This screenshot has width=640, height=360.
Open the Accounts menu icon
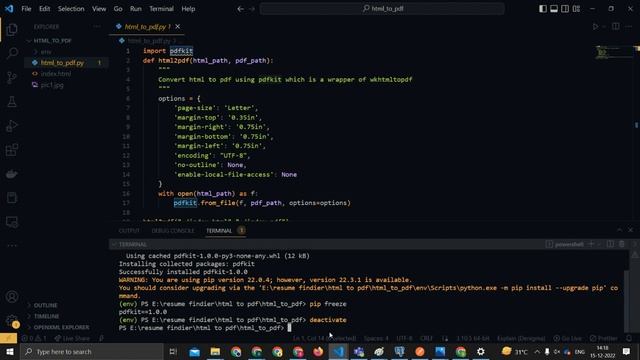12,297
